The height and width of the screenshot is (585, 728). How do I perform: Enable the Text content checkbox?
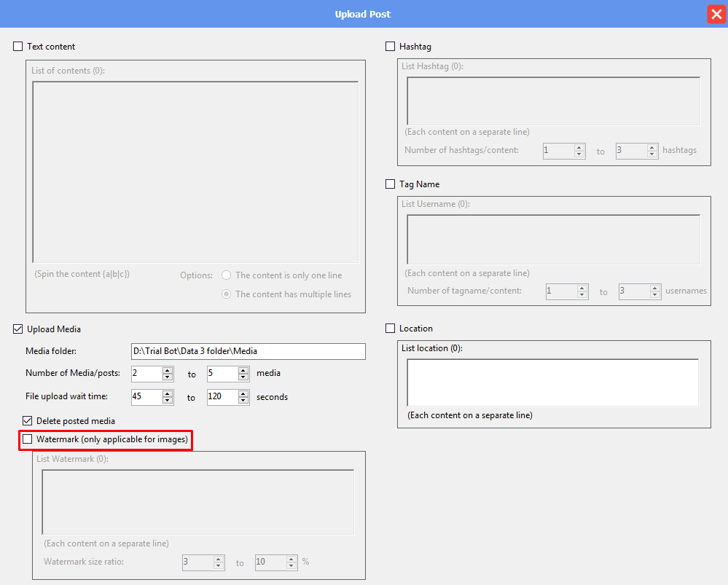18,47
